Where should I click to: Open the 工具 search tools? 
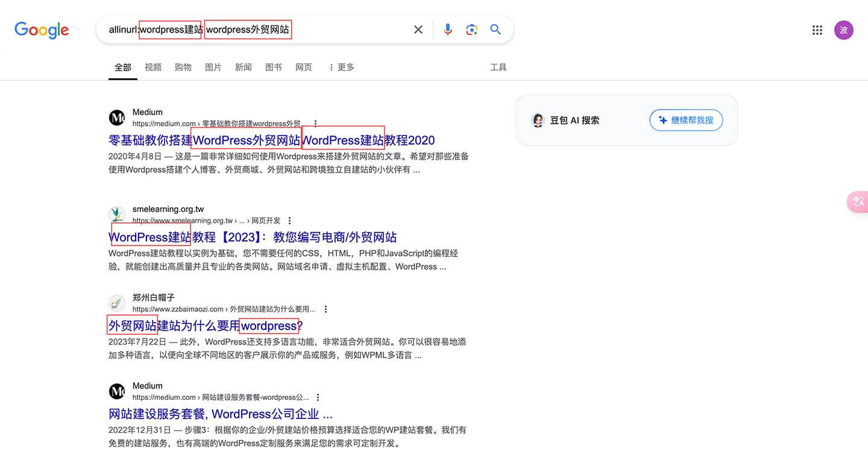coord(498,67)
